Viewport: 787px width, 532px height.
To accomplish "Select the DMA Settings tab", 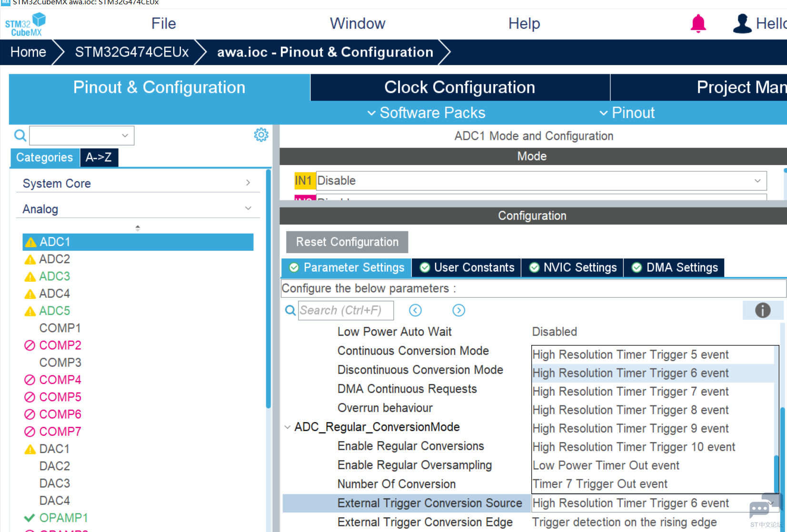I will pos(675,267).
